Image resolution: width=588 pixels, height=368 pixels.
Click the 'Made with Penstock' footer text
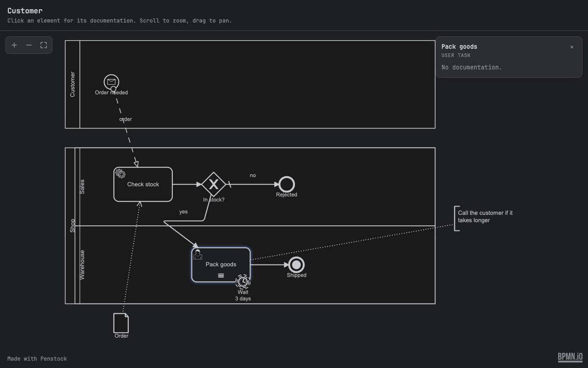pos(37,359)
